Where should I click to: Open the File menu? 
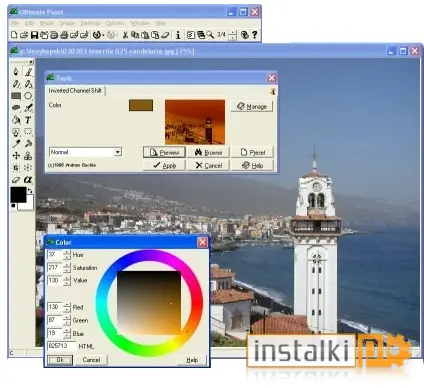(x=15, y=23)
